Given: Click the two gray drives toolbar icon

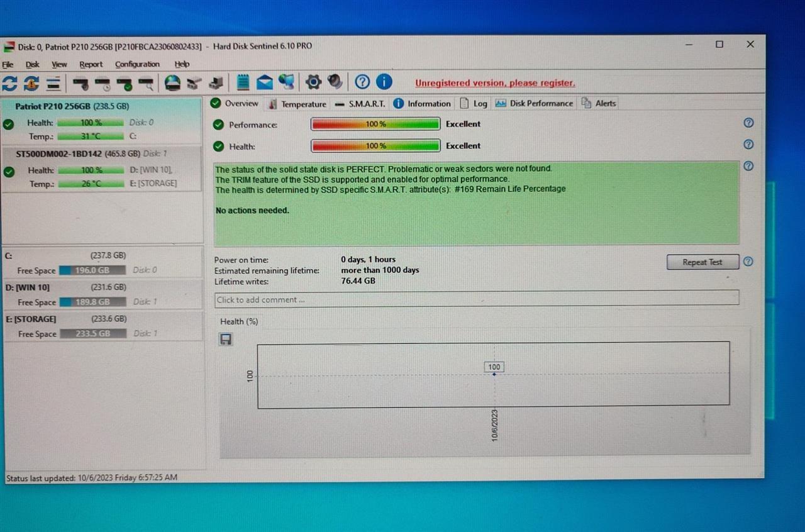Looking at the screenshot, I should pyautogui.click(x=194, y=82).
